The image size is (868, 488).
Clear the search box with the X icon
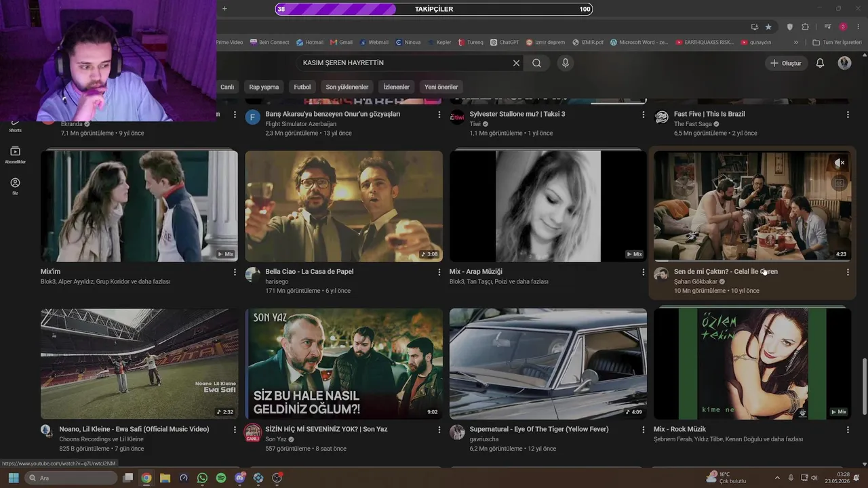point(516,63)
